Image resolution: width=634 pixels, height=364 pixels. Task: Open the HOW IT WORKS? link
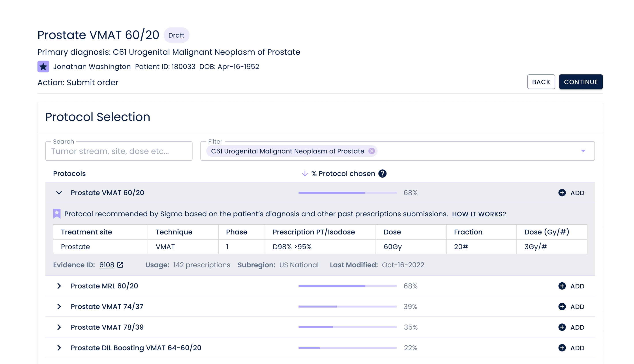tap(479, 214)
